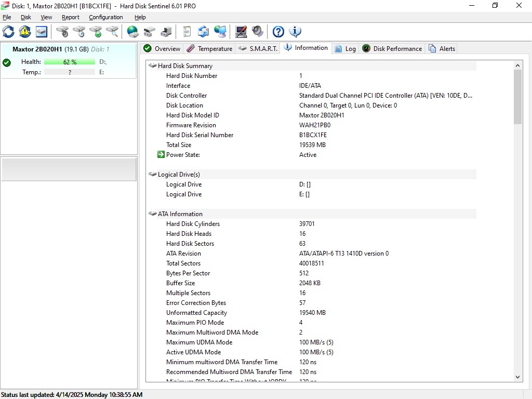The height and width of the screenshot is (399, 532).
Task: Switch to the S.M.A.R.T. tab
Action: click(258, 48)
